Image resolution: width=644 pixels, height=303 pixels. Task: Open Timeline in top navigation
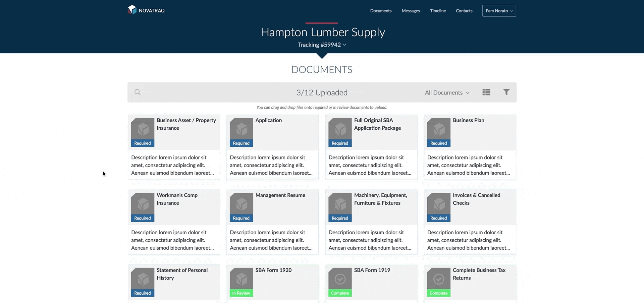438,11
